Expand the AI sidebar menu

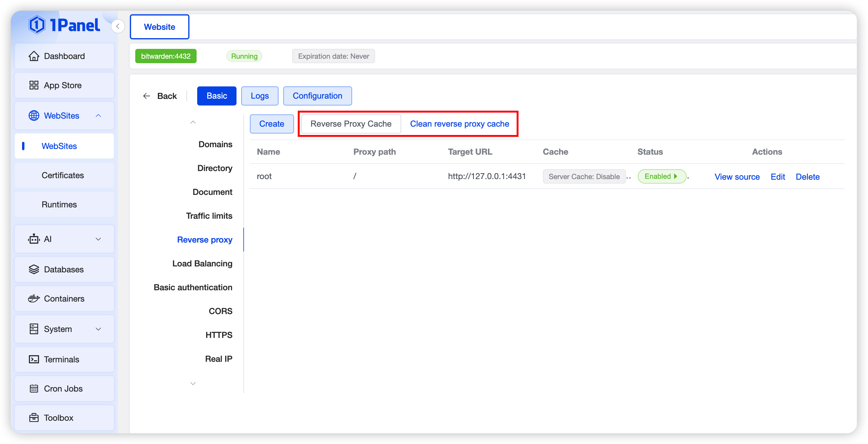point(98,239)
